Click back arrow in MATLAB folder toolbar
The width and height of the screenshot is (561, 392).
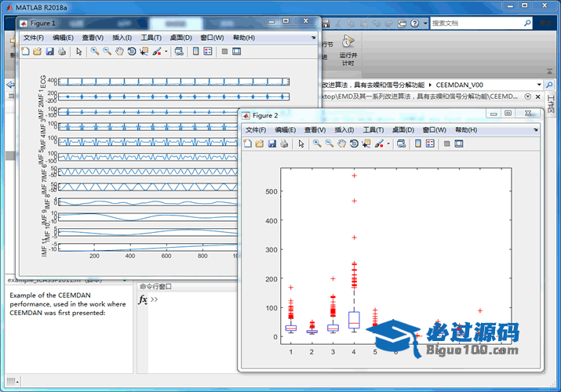pos(10,85)
